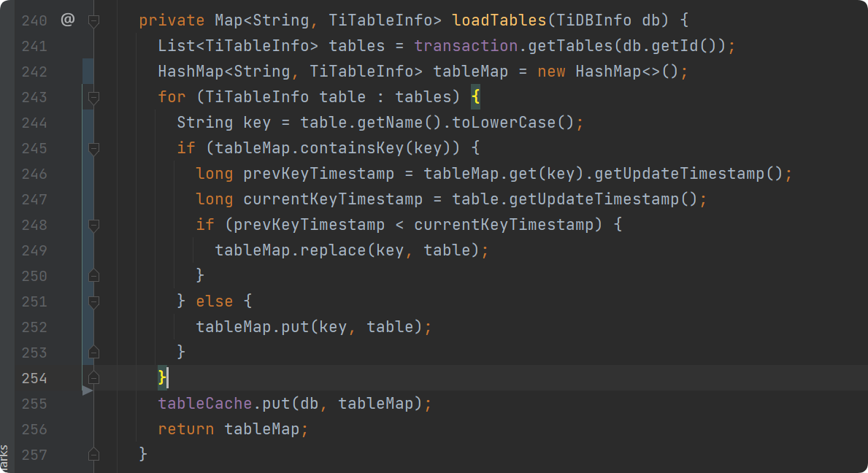Collapse the else block fold marker

93,301
